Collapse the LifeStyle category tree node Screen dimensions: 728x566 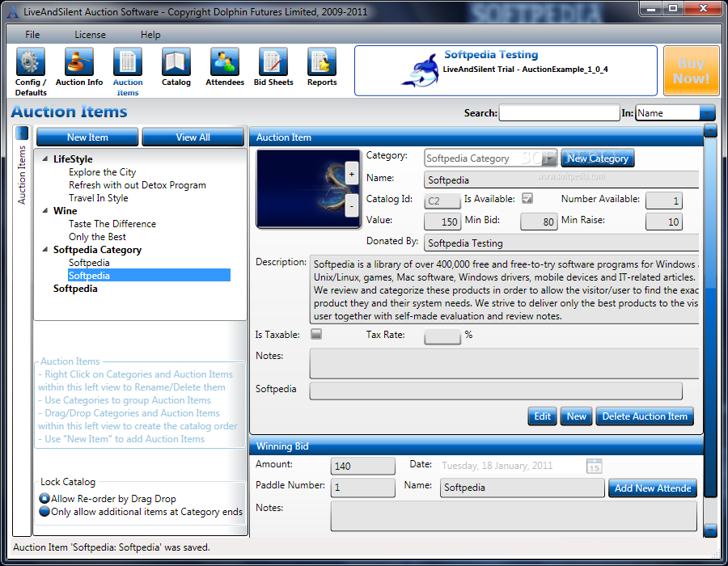pos(45,159)
